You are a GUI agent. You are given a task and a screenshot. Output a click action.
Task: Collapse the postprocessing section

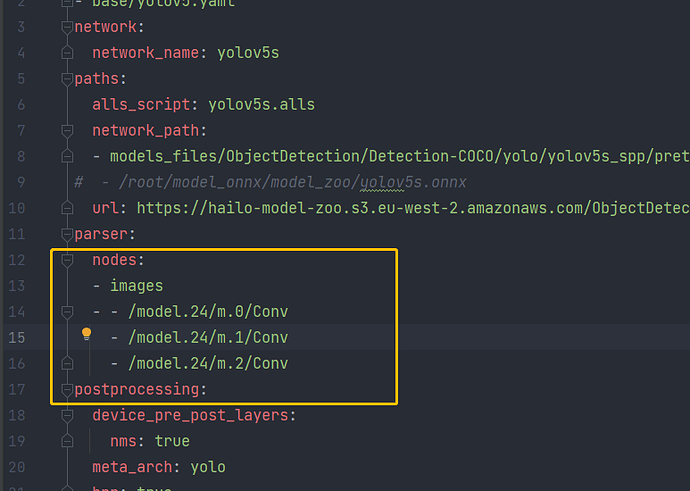(x=67, y=389)
